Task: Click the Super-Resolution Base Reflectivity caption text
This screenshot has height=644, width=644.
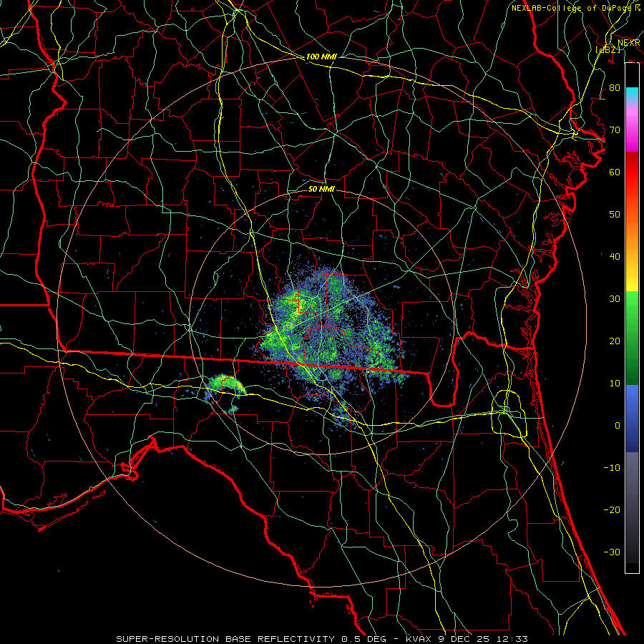Action: (x=321, y=639)
